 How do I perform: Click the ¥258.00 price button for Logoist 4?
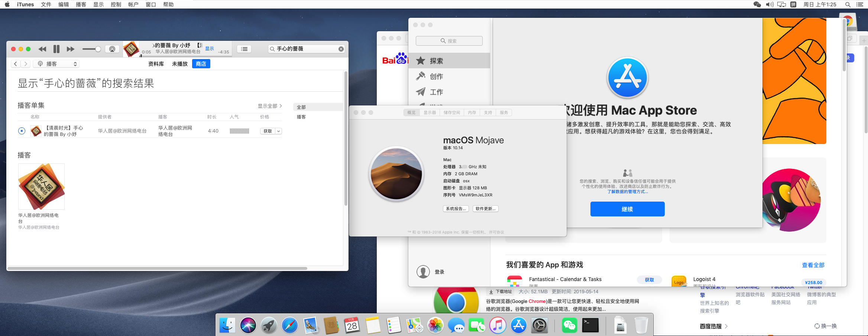(813, 282)
